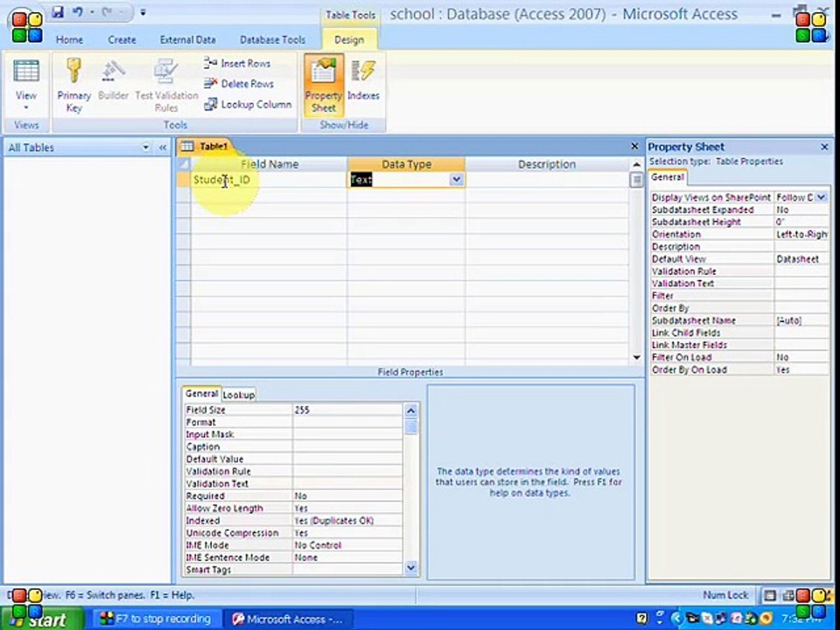Open the External Data ribbon tab

pos(187,39)
